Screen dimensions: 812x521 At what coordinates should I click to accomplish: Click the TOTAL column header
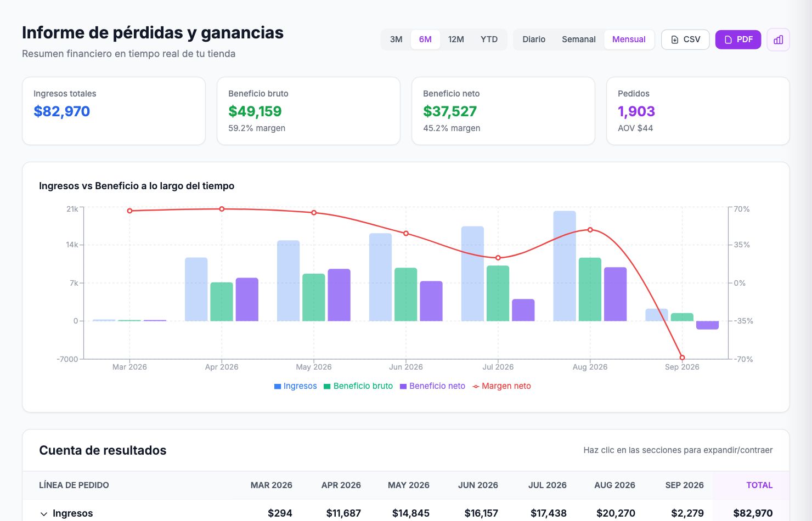(759, 485)
